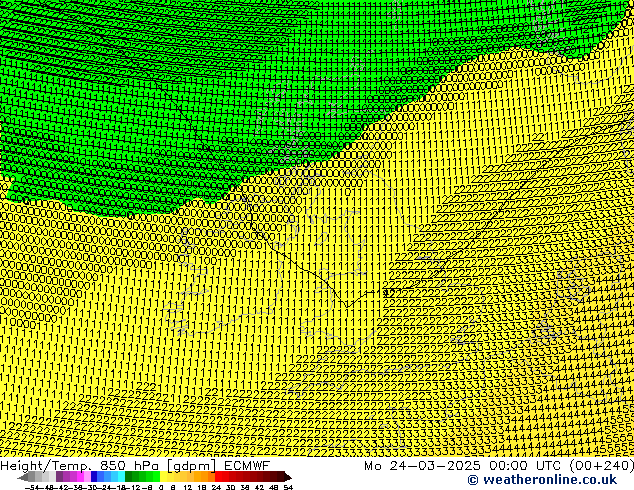
Task: Click the 54 value on the legend scale
Action: [288, 488]
